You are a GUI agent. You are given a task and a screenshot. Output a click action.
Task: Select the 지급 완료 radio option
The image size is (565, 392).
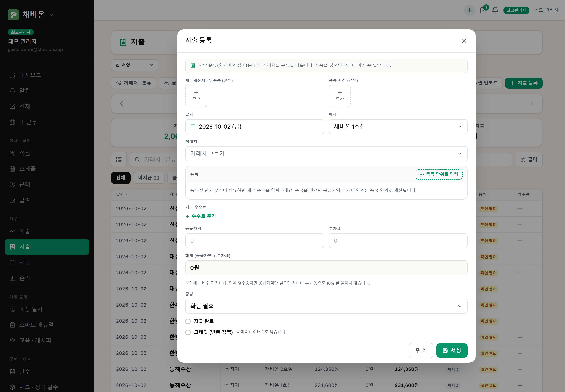188,321
